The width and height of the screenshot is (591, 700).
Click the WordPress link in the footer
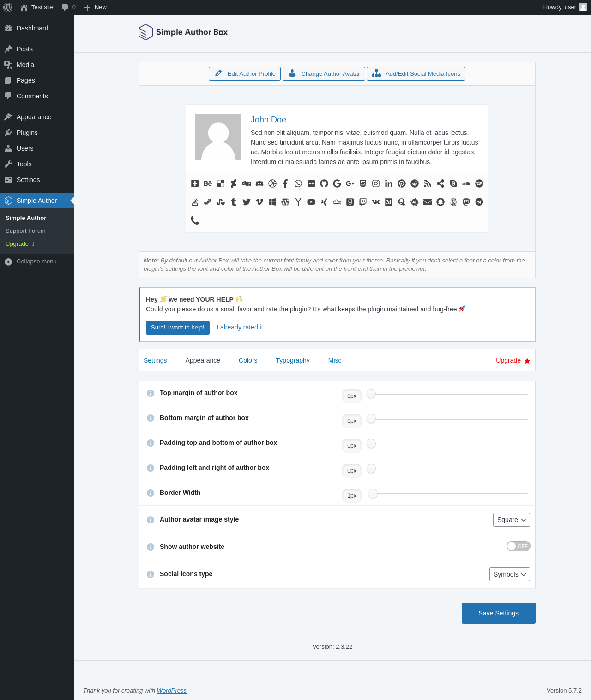[172, 690]
